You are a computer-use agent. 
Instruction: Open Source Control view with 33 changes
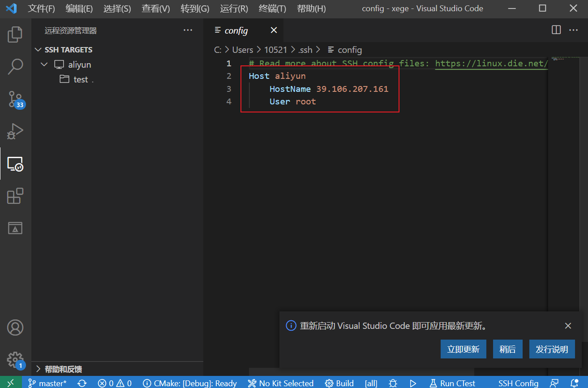tap(15, 99)
